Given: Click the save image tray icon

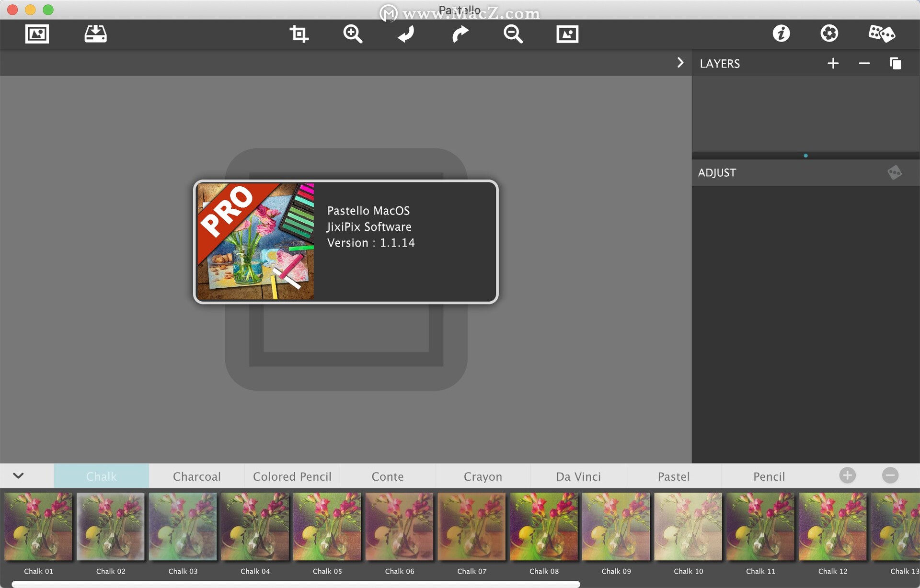Looking at the screenshot, I should [96, 34].
